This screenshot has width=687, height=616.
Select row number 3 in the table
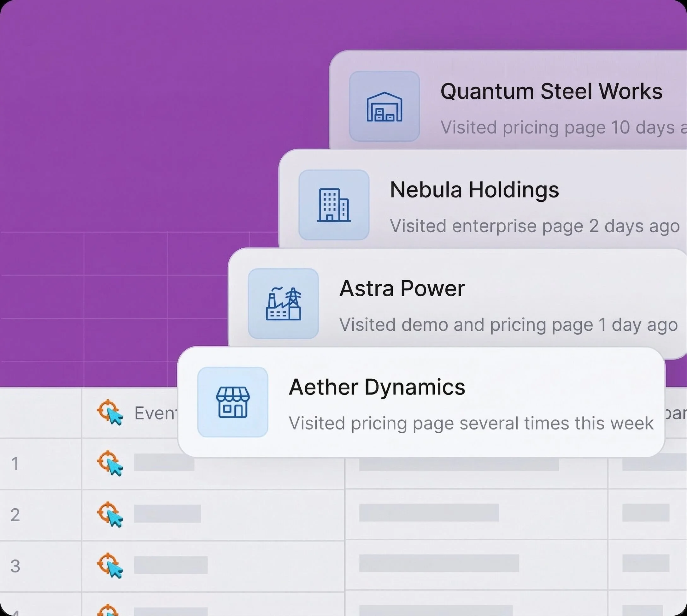click(x=15, y=566)
